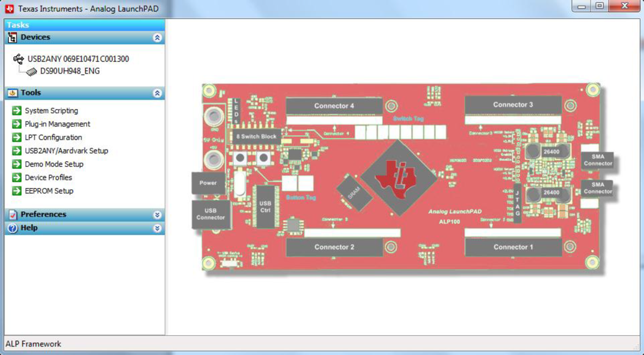Click the green arrow icon beside EEPROM Setup
644x355 pixels.
[16, 191]
